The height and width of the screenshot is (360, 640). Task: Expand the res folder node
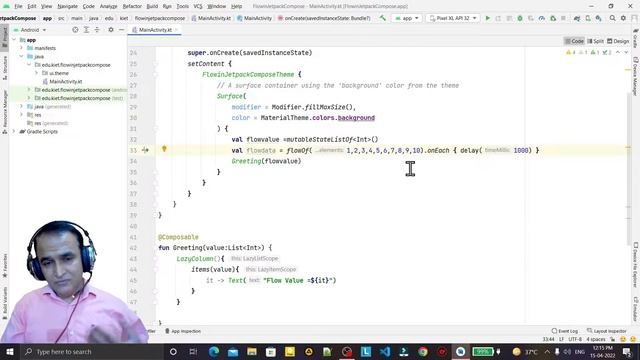click(x=21, y=115)
